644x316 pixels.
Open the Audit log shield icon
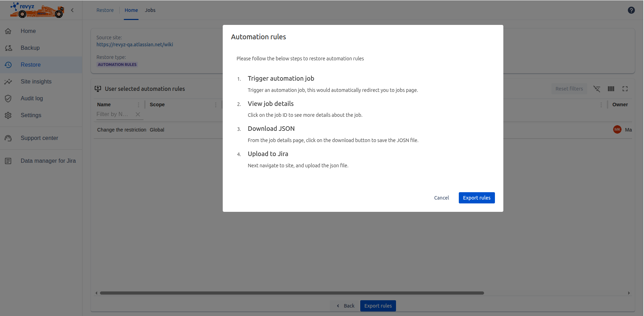click(8, 98)
